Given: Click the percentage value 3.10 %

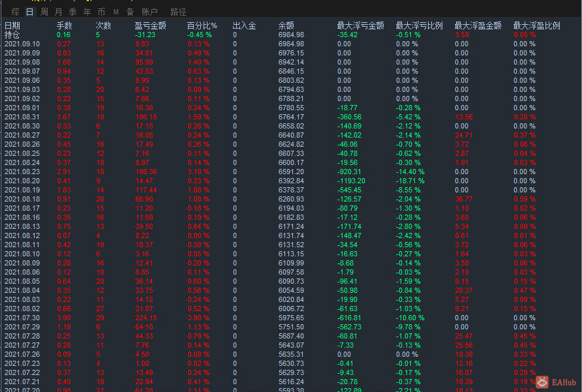Looking at the screenshot, I should 198,172.
